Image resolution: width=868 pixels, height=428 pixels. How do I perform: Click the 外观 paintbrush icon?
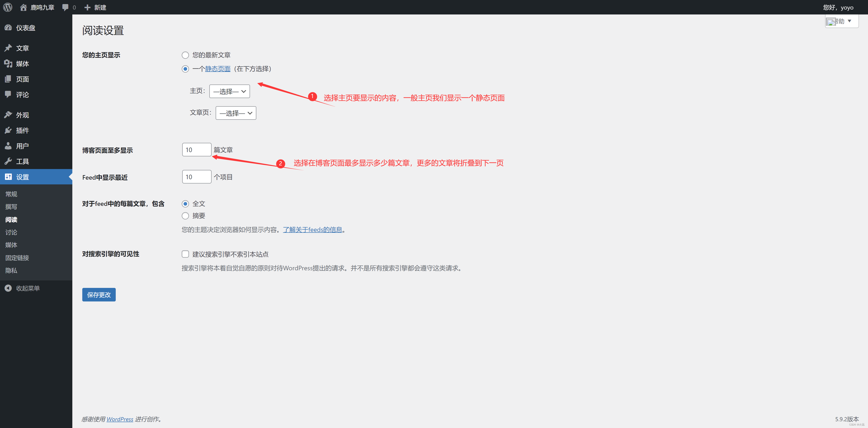[x=8, y=115]
